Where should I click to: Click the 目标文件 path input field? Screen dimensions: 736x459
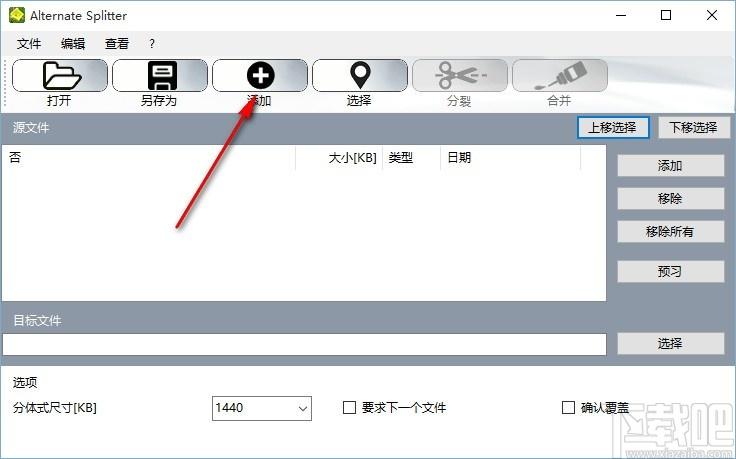click(304, 344)
